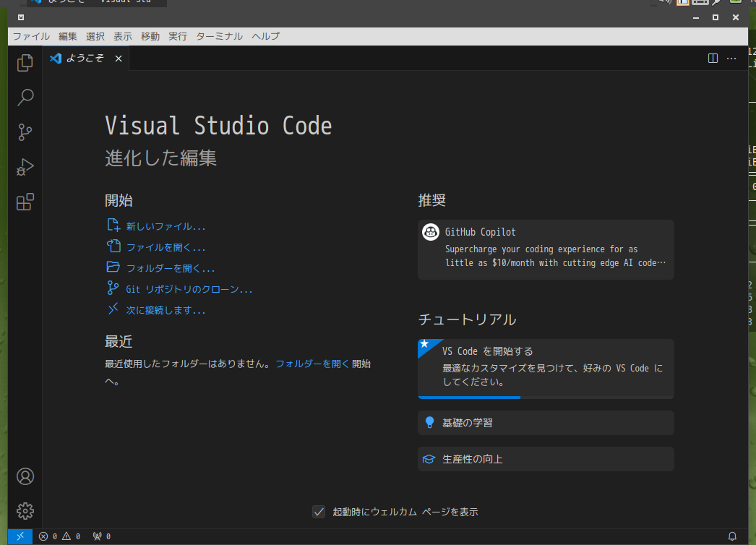
Task: Select the ようこそ editor tab
Action: click(x=86, y=59)
